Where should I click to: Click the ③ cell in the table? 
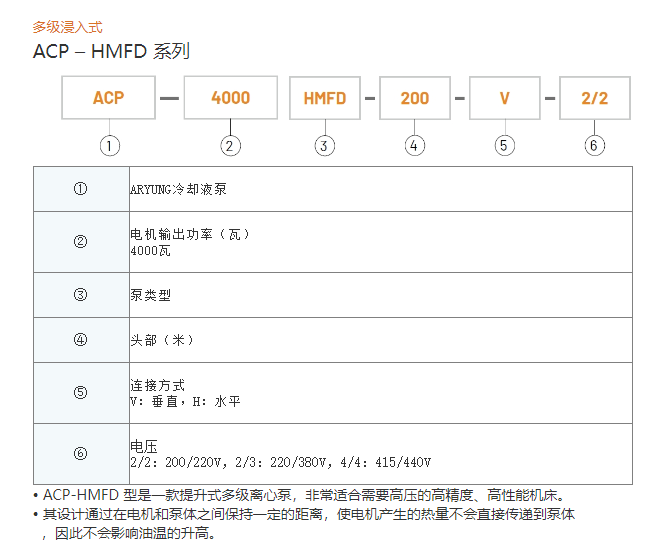(81, 295)
